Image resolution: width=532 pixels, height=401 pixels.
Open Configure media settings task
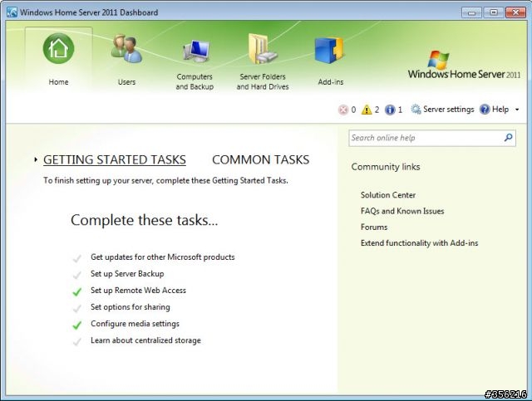pos(135,324)
